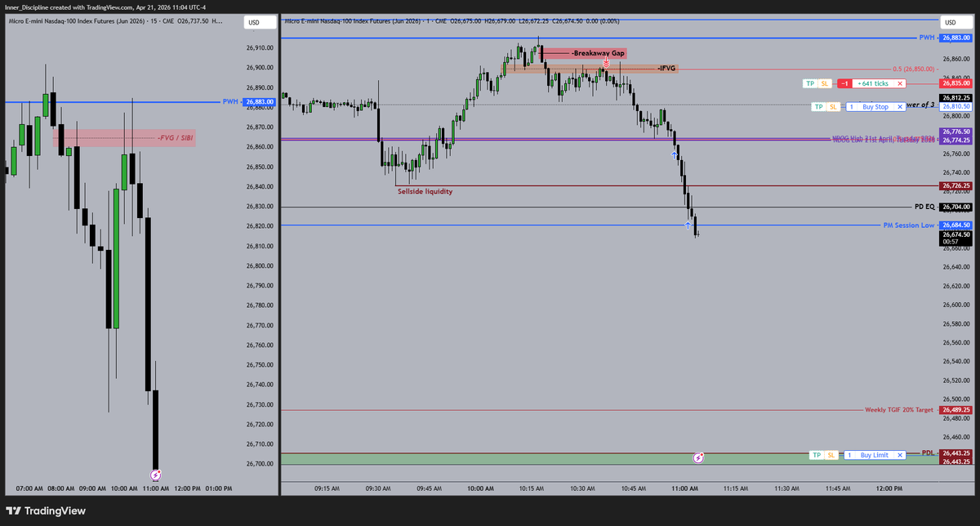Click the lightning event icon on right chart

pyautogui.click(x=699, y=458)
